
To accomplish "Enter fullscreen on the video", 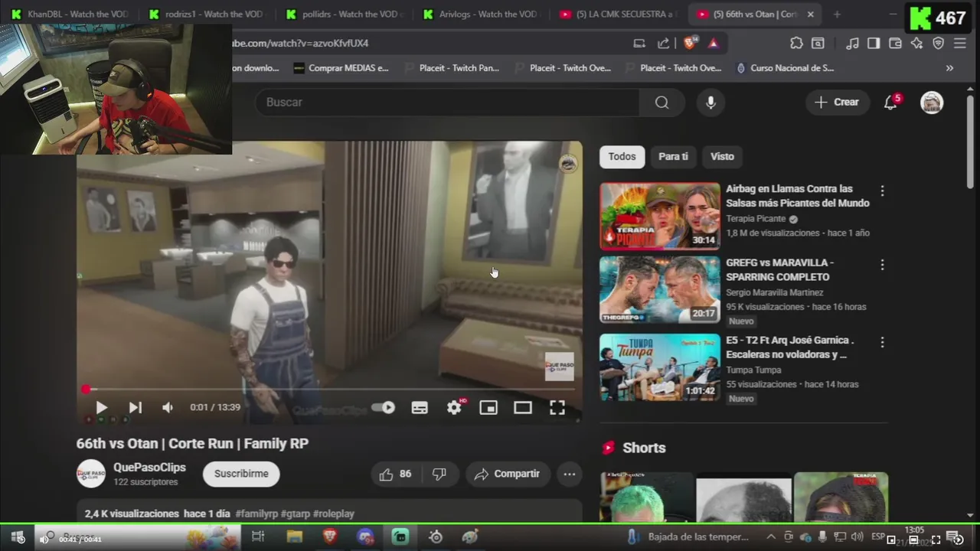I will tap(557, 408).
